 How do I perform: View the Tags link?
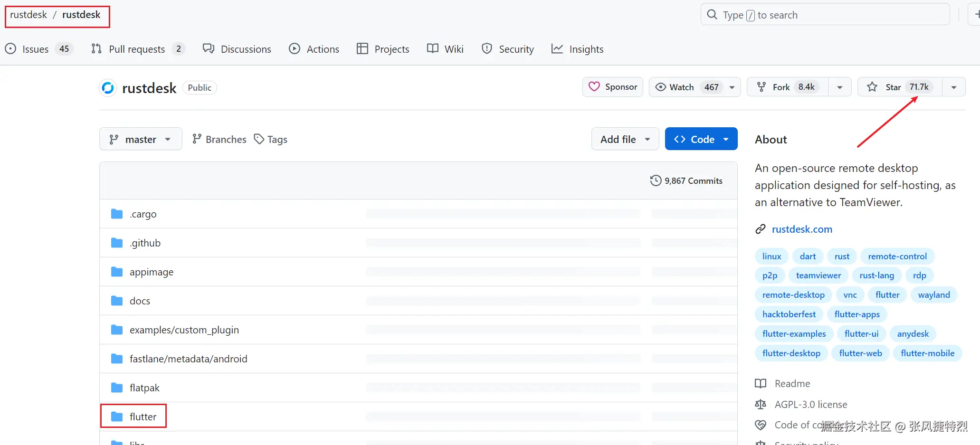pos(271,139)
